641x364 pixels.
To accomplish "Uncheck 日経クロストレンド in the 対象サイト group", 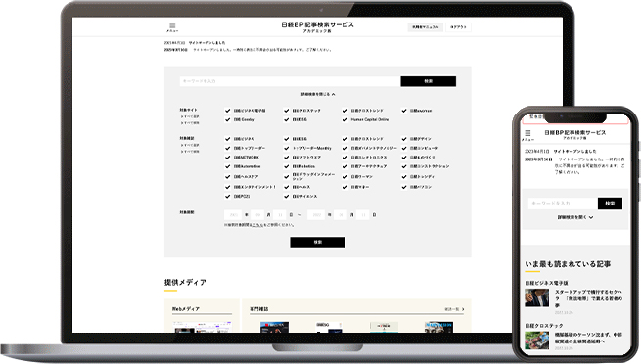I will pos(345,111).
